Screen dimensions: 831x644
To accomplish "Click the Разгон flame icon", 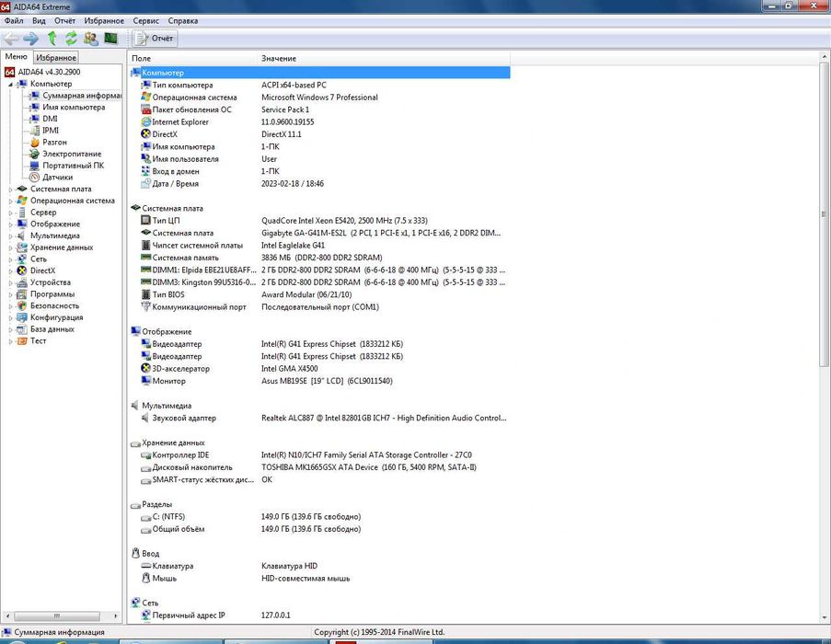I will click(x=35, y=143).
